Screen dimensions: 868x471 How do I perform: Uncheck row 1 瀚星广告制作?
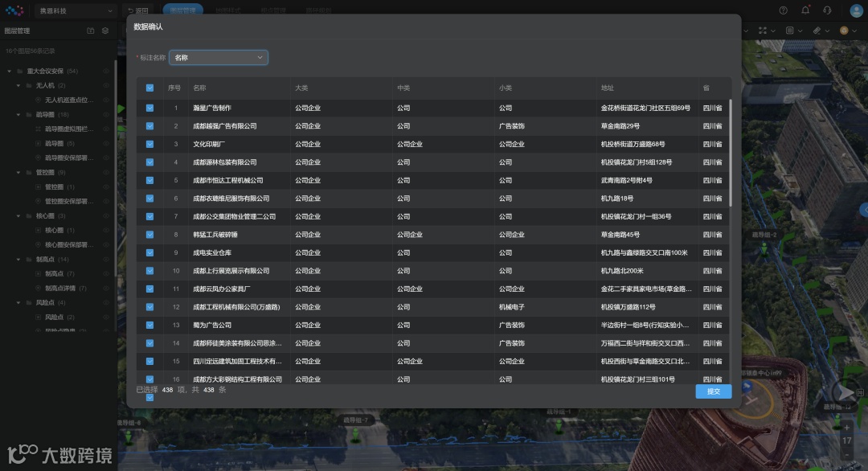[x=150, y=108]
